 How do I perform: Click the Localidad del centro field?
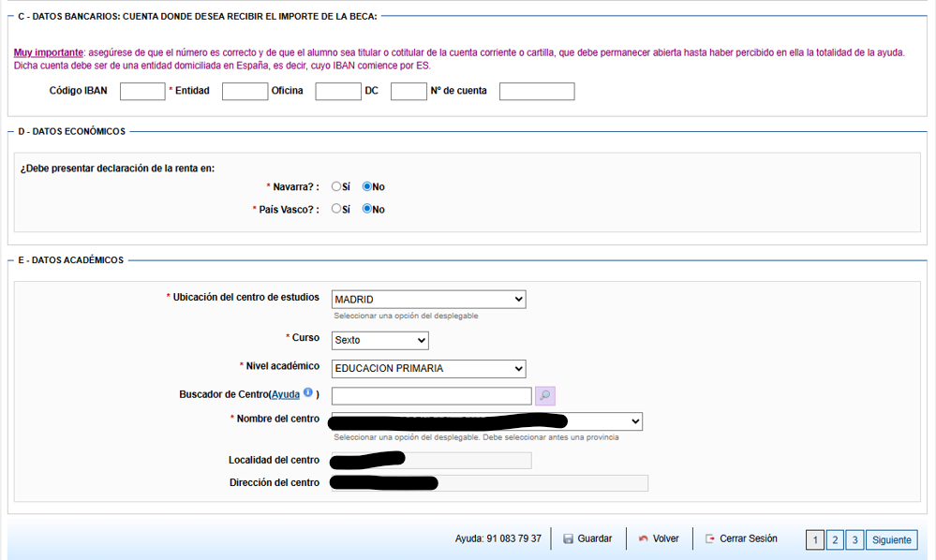click(x=432, y=461)
